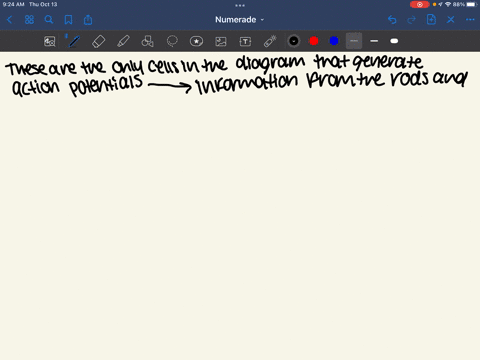Screen dimensions: 480x360
Task: Open the search tool
Action: point(49,20)
